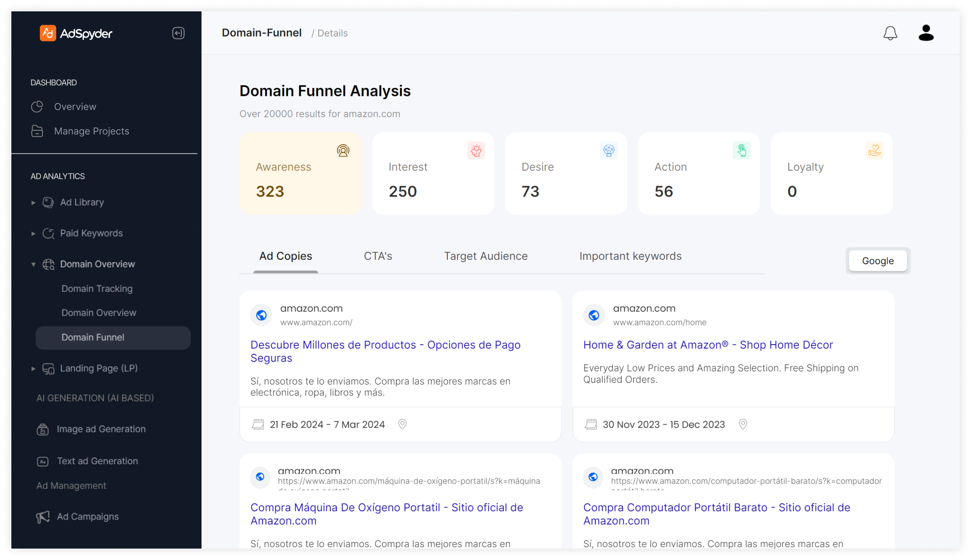971x560 pixels.
Task: Click the Domain-Funnel breadcrumb
Action: (261, 33)
